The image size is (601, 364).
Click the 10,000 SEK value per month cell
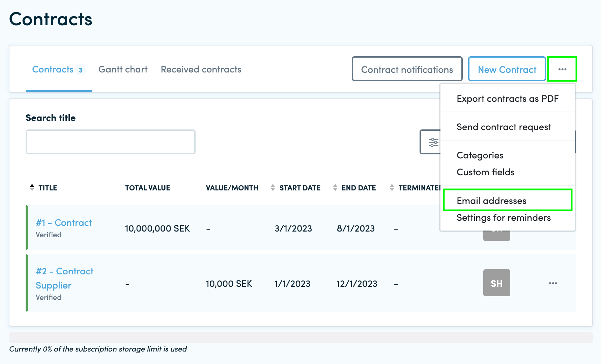pos(229,284)
